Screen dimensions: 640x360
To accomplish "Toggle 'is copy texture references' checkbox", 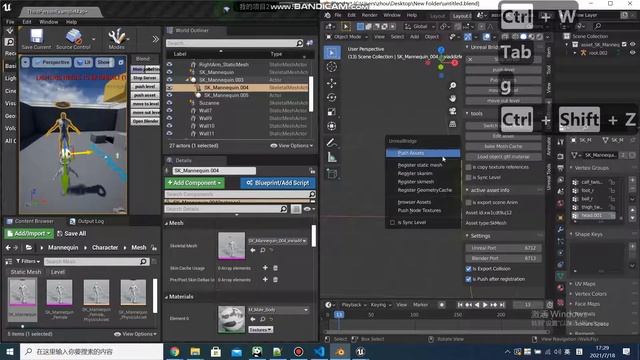I will point(469,167).
